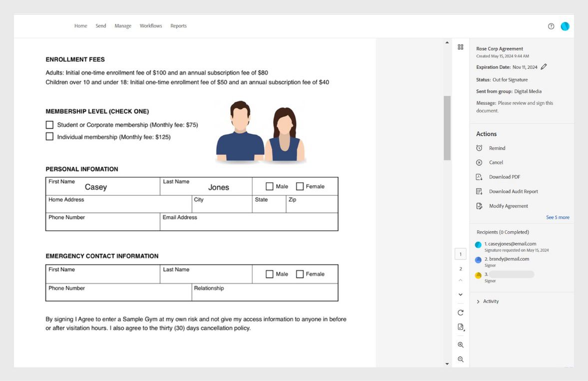Open the page thumbnails grid icon
Screen dimensions: 588x381
[x=461, y=47]
